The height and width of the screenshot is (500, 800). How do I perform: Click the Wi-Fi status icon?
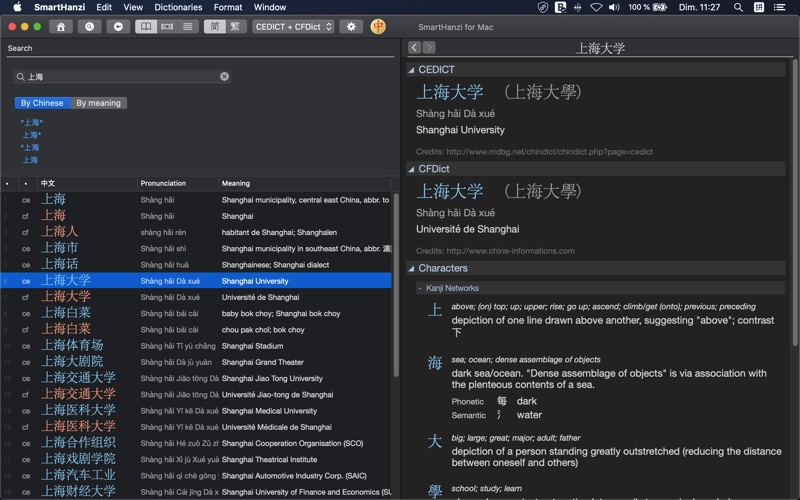coord(596,7)
